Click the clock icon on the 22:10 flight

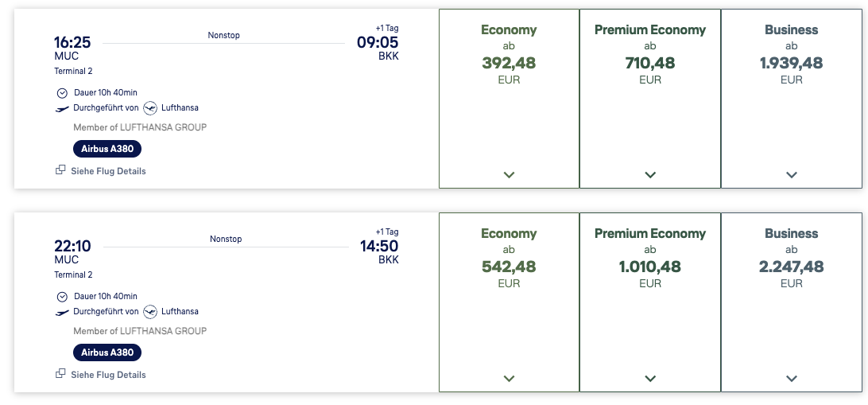[x=62, y=297]
